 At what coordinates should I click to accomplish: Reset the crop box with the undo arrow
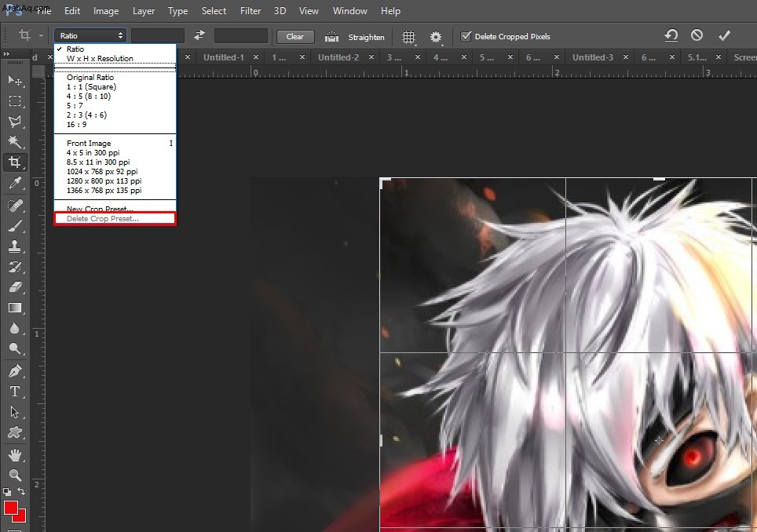(671, 35)
